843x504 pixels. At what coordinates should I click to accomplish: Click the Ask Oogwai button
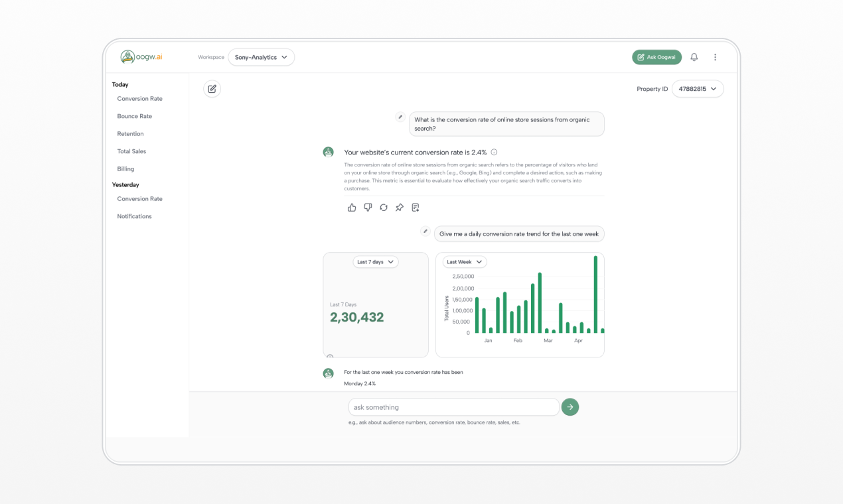click(x=656, y=57)
